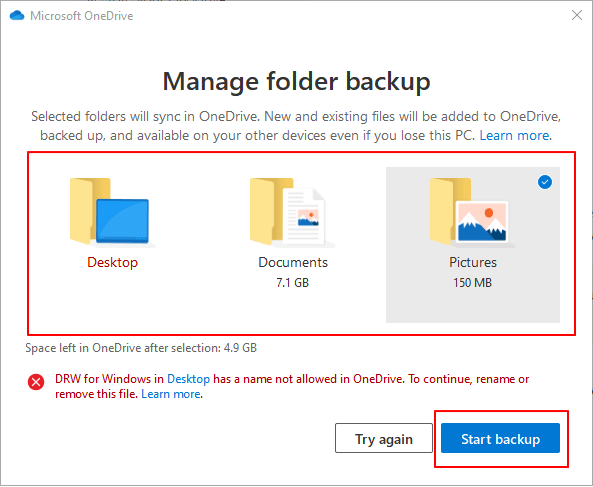Click the 7.1 GB size text
593x487 pixels.
[292, 283]
